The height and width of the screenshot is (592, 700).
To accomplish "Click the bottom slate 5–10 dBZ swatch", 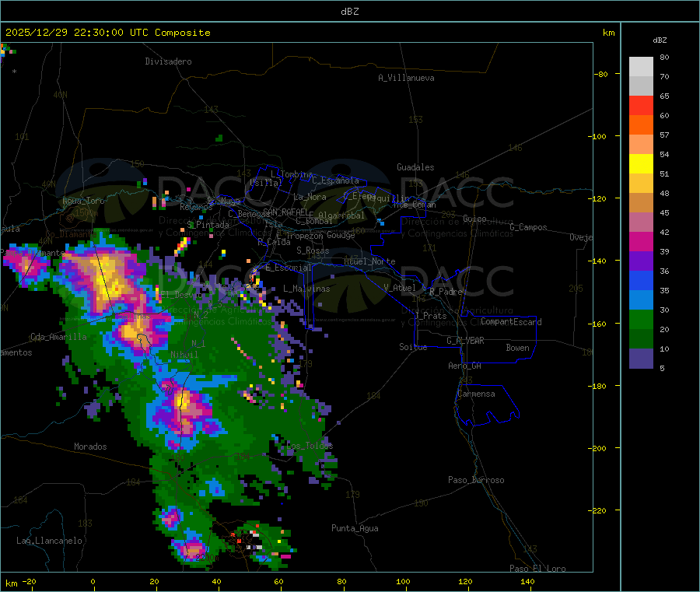I will (641, 359).
